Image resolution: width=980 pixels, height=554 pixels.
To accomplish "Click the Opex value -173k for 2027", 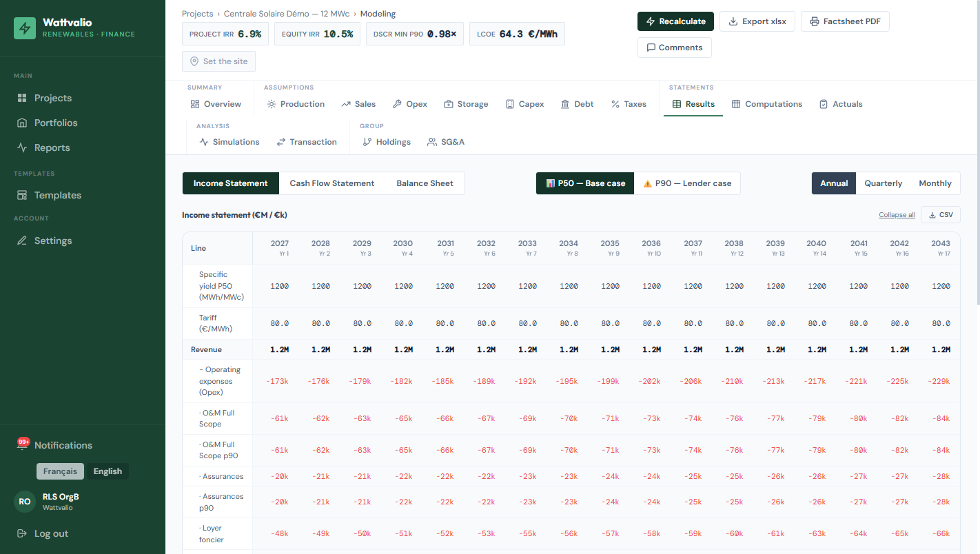I will 278,381.
